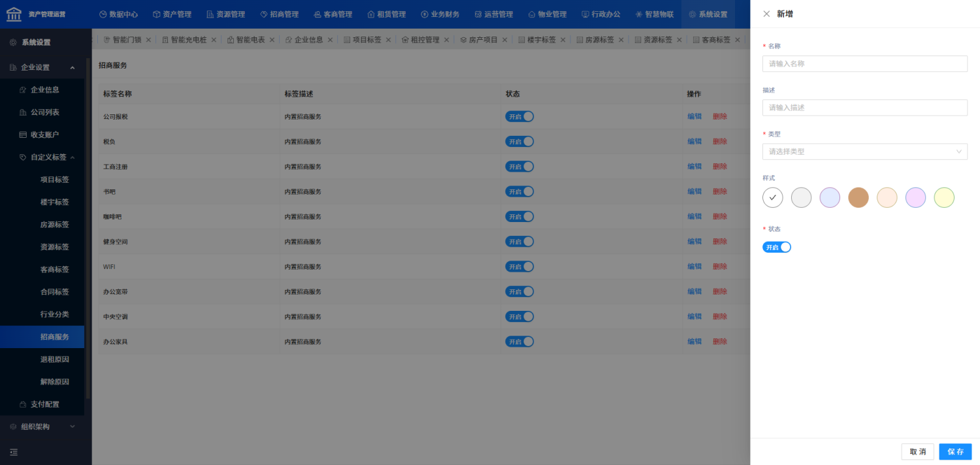Close the 新增 drawer with X icon
This screenshot has width=980, height=465.
point(766,14)
